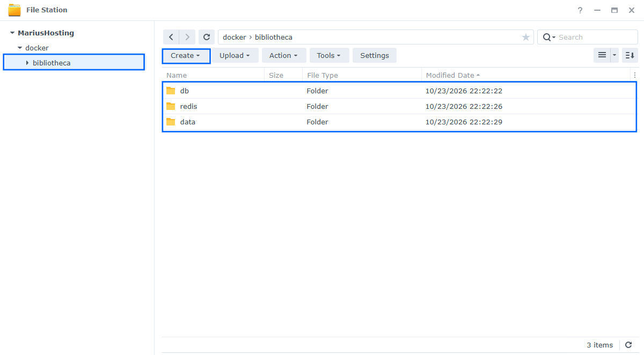
Task: Open the Settings button
Action: click(x=375, y=55)
